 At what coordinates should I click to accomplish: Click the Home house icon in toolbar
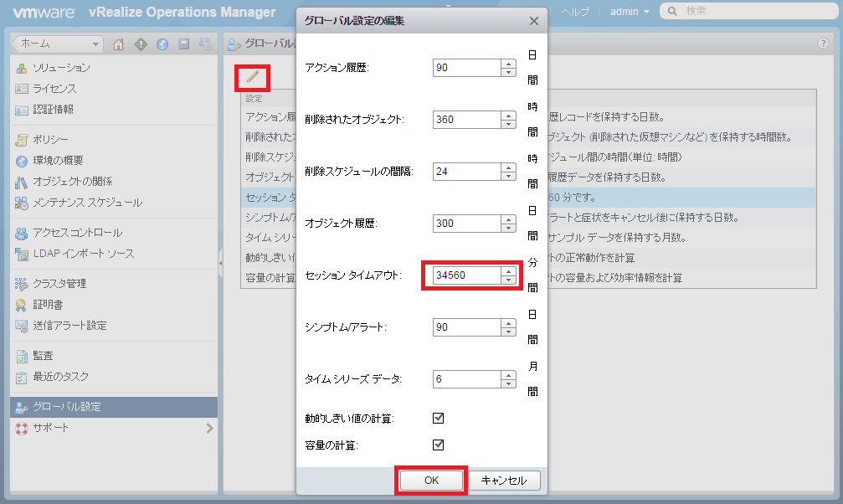click(118, 44)
